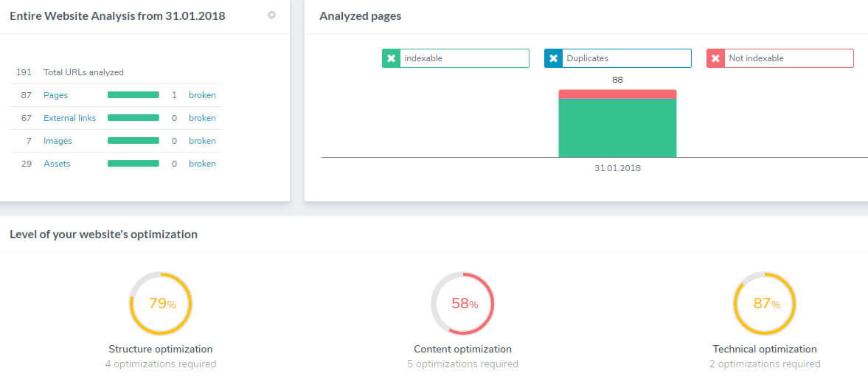Open the 87% Technical optimization gauge
Viewport: 868px width, 382px height.
click(765, 303)
